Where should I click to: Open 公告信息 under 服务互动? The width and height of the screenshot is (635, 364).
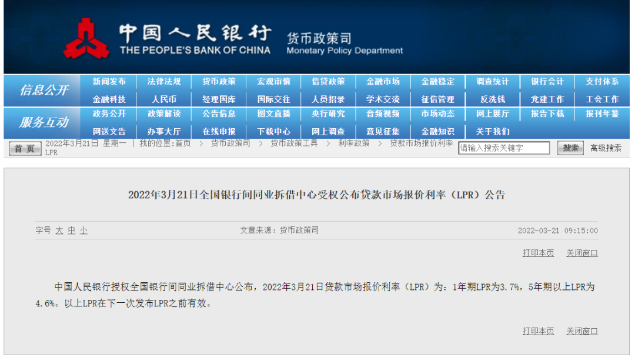pyautogui.click(x=219, y=113)
